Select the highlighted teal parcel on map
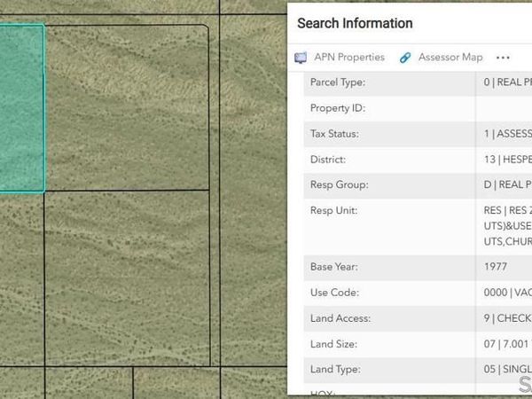 click(x=20, y=106)
